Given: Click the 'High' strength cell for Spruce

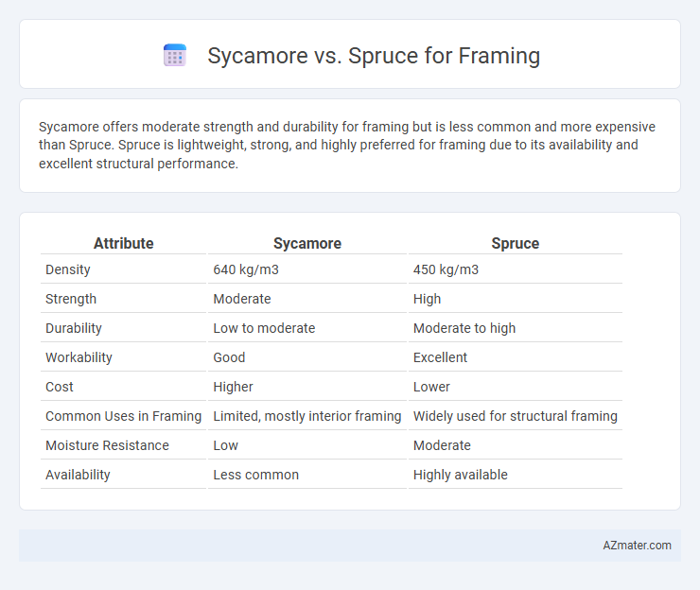Looking at the screenshot, I should pyautogui.click(x=427, y=299).
